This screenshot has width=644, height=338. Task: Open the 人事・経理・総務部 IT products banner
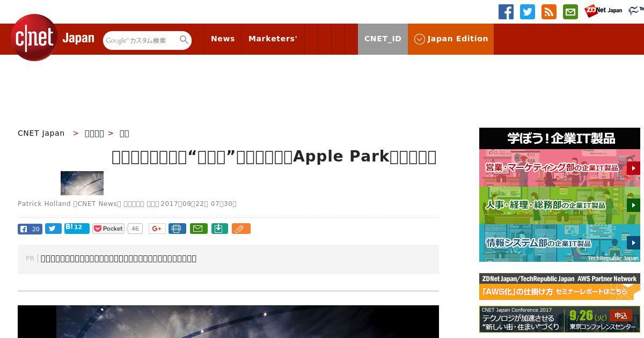pos(560,205)
